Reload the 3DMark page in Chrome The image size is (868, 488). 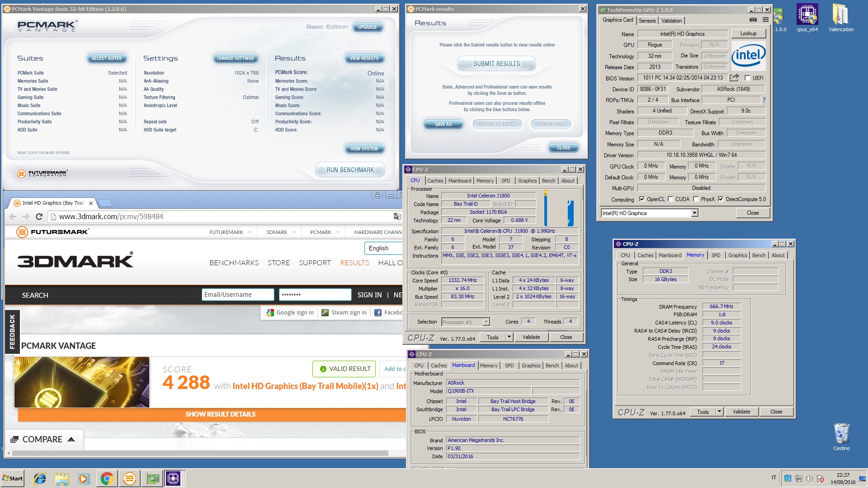coord(39,216)
